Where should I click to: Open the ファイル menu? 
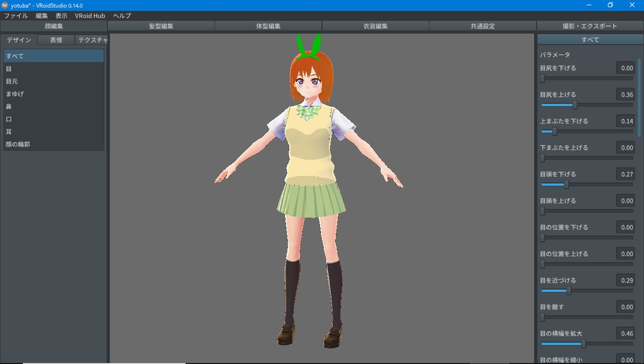pos(16,16)
